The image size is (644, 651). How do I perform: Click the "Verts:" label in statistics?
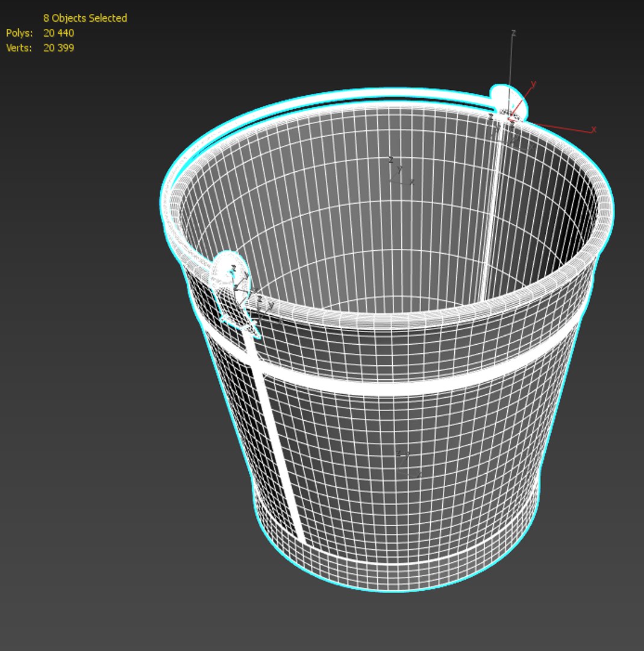pos(19,48)
